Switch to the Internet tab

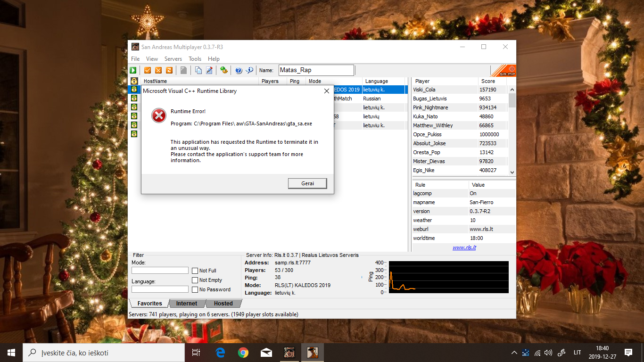point(187,304)
